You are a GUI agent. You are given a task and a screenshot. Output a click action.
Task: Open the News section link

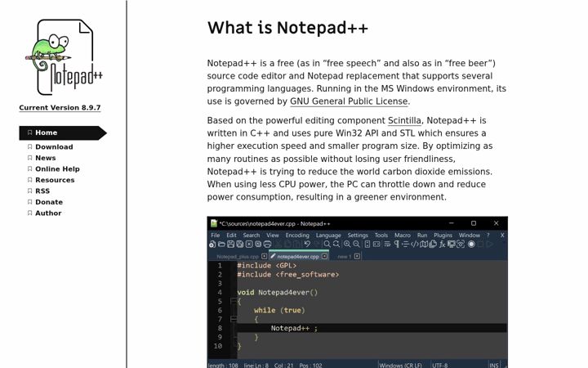tap(46, 158)
